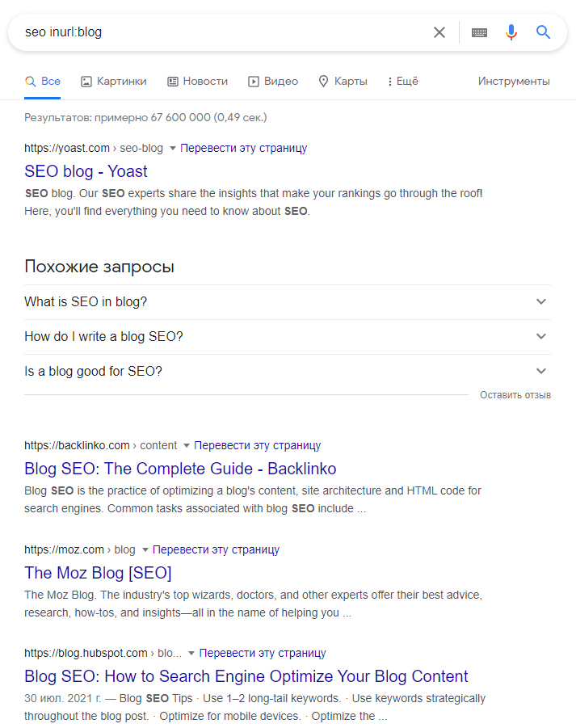
Task: Switch to the Видео tab
Action: click(273, 82)
